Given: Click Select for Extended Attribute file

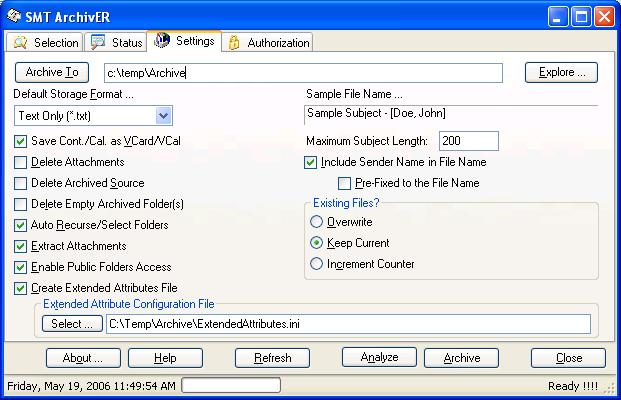Looking at the screenshot, I should (x=71, y=323).
